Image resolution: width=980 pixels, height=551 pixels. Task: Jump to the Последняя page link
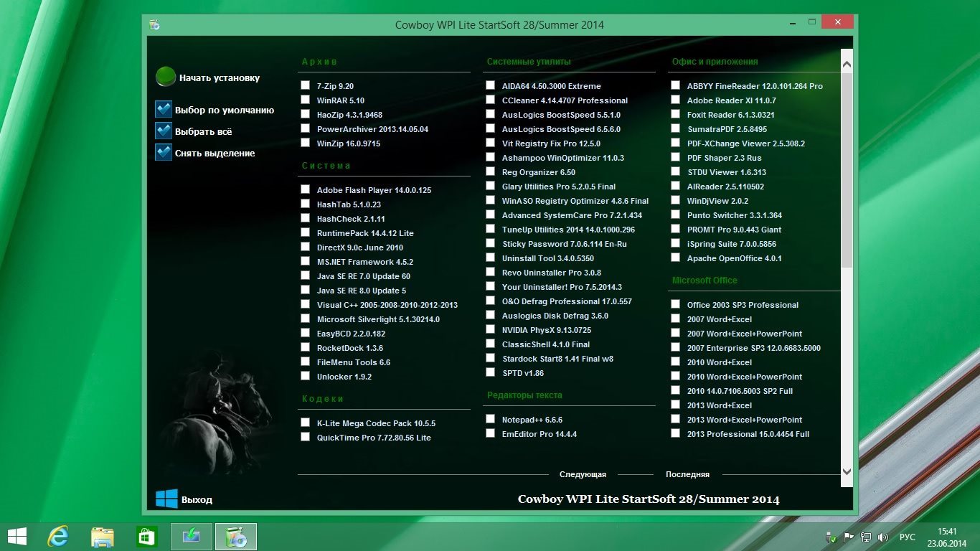point(687,474)
